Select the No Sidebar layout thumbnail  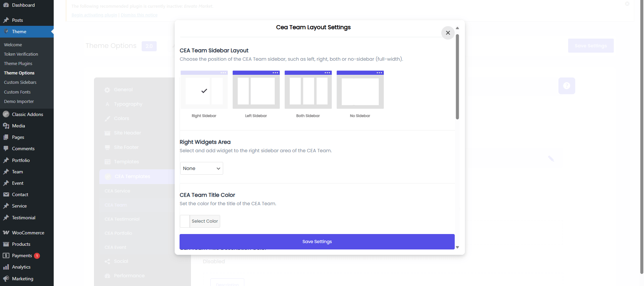coord(360,90)
